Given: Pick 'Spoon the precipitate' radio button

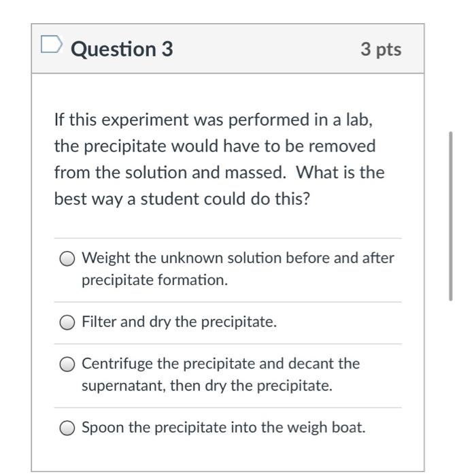Looking at the screenshot, I should (x=67, y=428).
